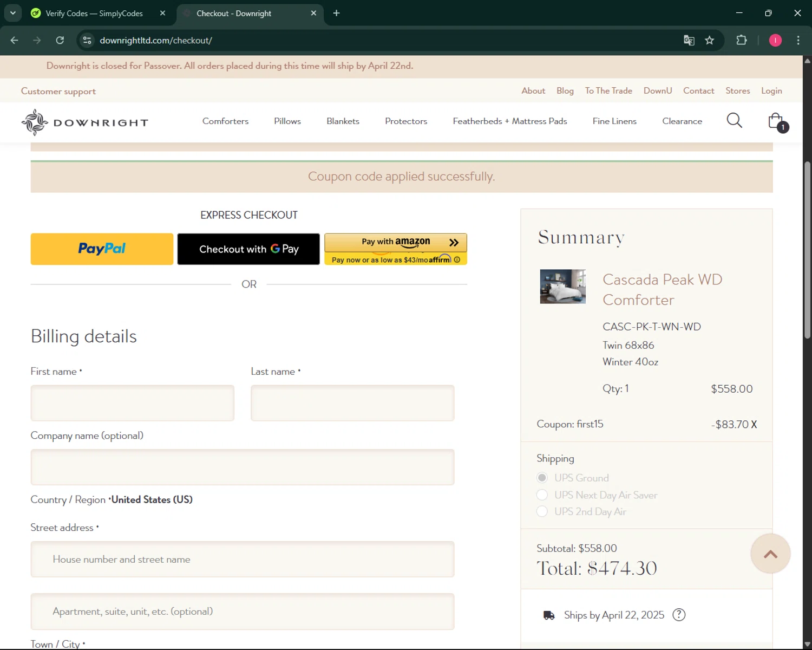The image size is (812, 650).
Task: Open the Chrome three-dot menu
Action: tap(798, 40)
